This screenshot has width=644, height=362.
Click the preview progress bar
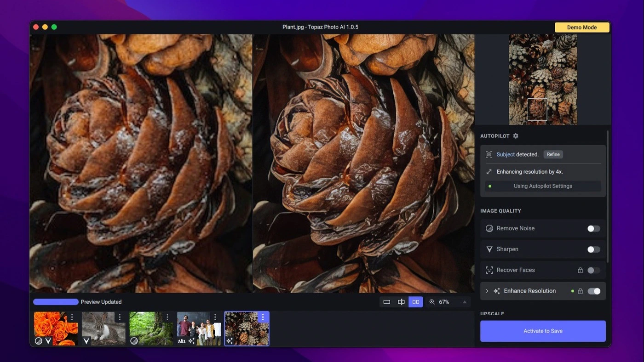point(56,302)
